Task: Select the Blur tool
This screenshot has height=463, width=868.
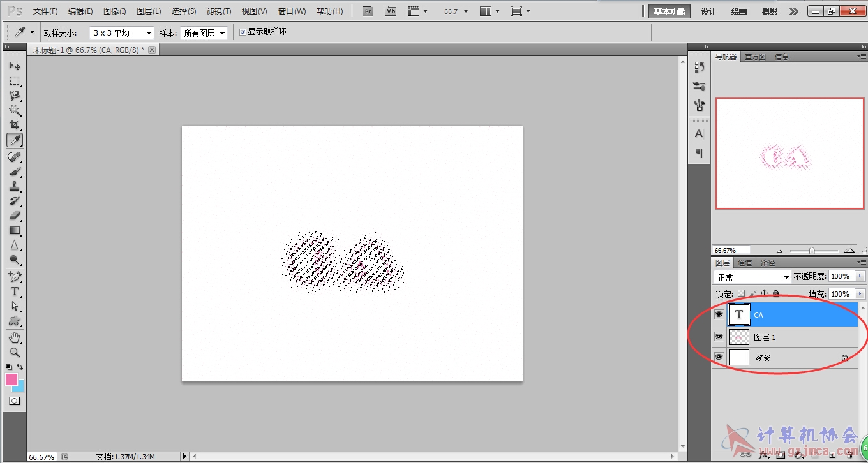Action: point(15,245)
